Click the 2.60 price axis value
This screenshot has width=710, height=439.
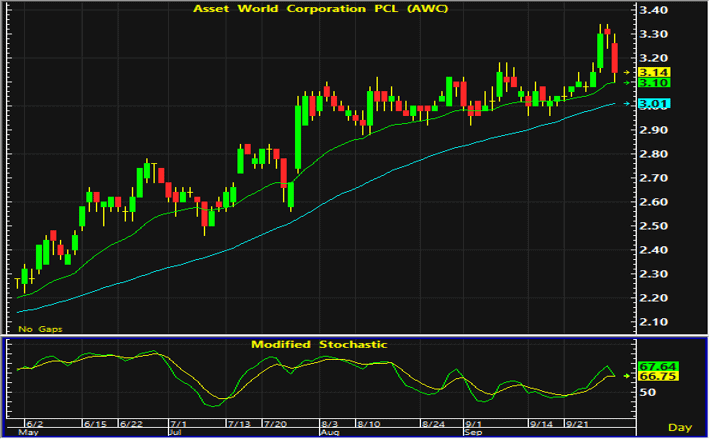click(653, 202)
